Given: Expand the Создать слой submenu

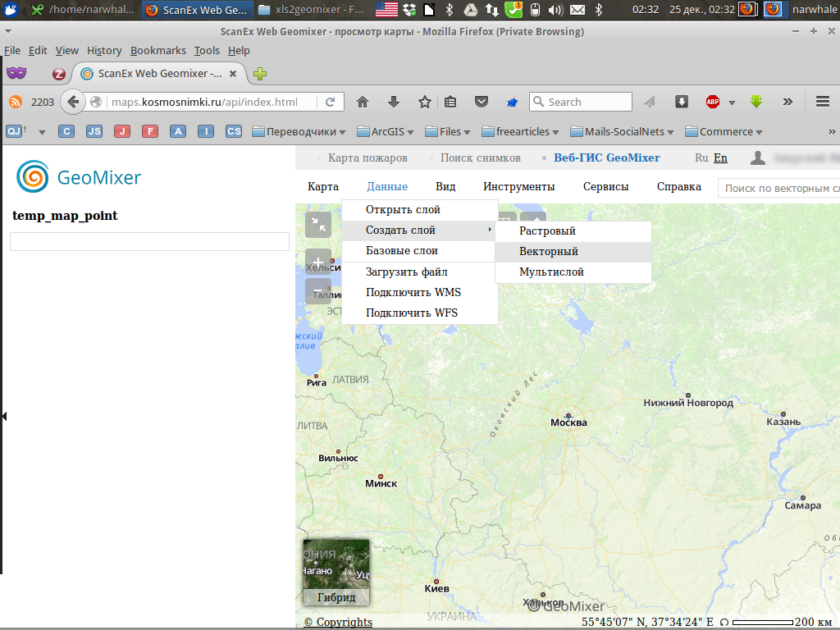Looking at the screenshot, I should click(x=419, y=231).
